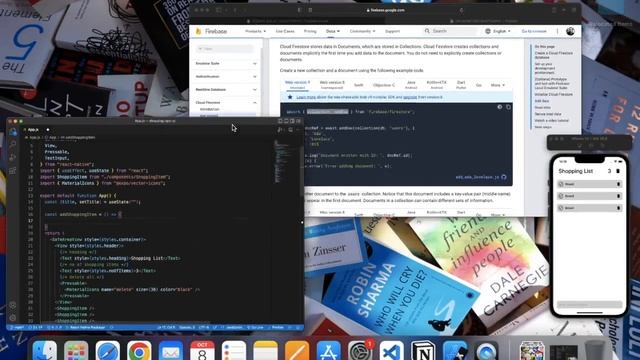Click the rotate icon in the Simulator toolbar
Viewport: 640px width, 360px height.
point(602,145)
